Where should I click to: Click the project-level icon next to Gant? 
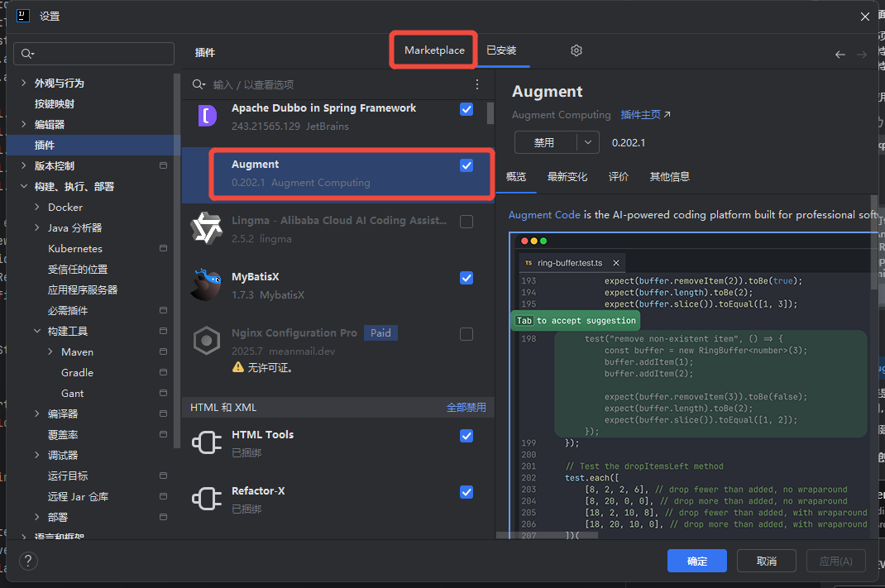point(163,393)
